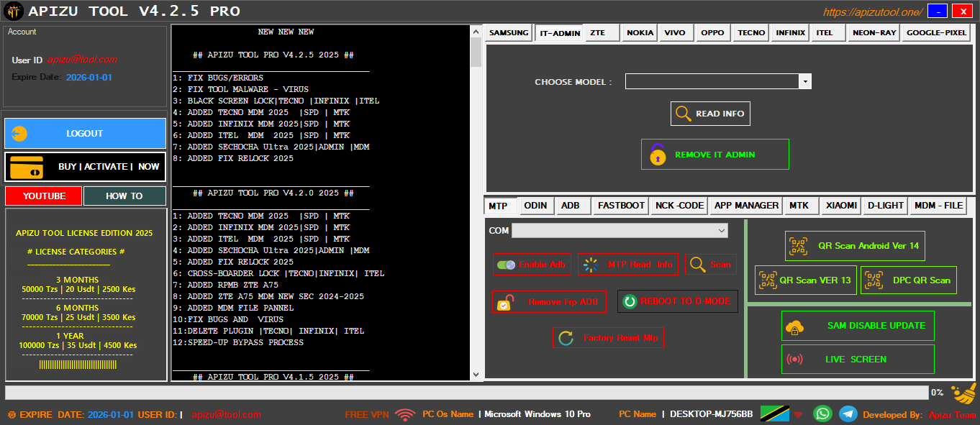Click the changelog scroll down arrow
Viewport: 980px width, 425px height.
point(476,375)
